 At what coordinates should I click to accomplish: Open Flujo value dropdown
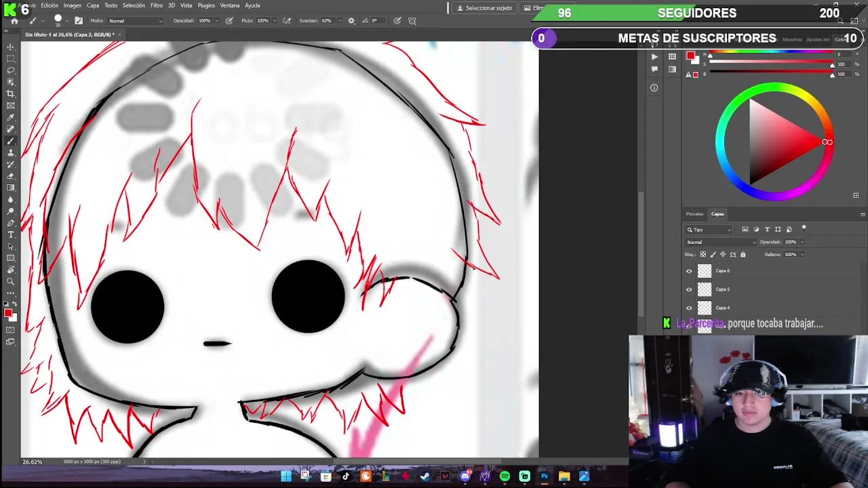(276, 21)
